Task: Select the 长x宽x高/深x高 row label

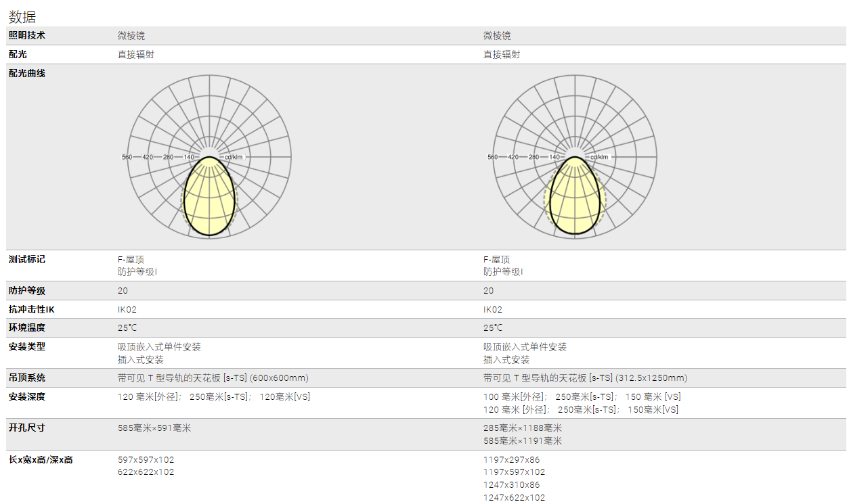Action: (x=41, y=460)
